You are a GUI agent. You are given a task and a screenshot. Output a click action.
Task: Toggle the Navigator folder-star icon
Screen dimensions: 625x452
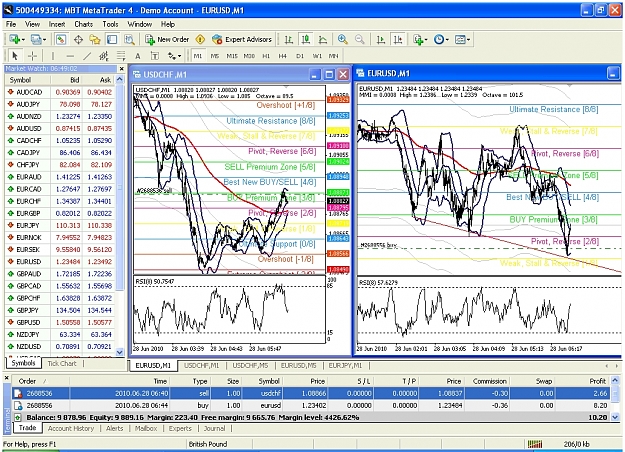pyautogui.click(x=95, y=39)
